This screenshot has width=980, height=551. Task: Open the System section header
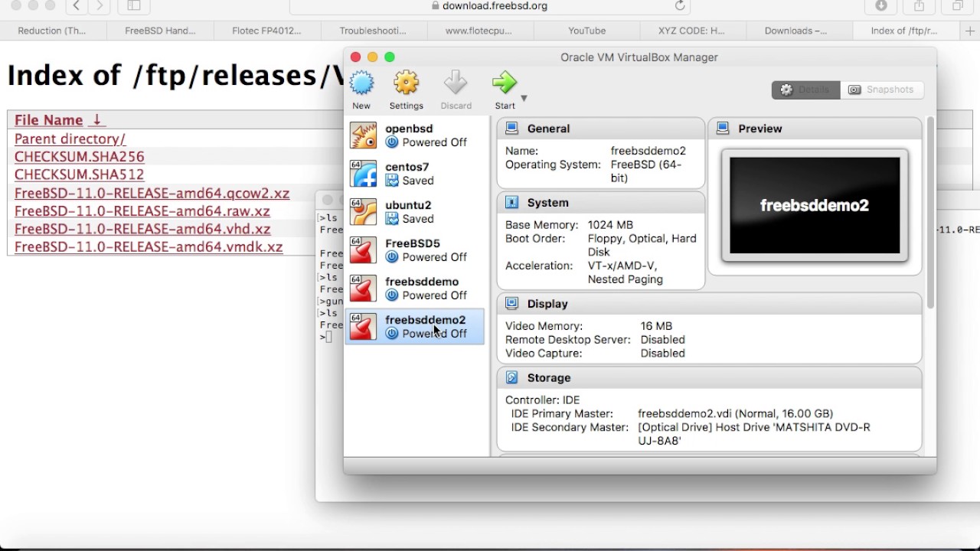600,203
